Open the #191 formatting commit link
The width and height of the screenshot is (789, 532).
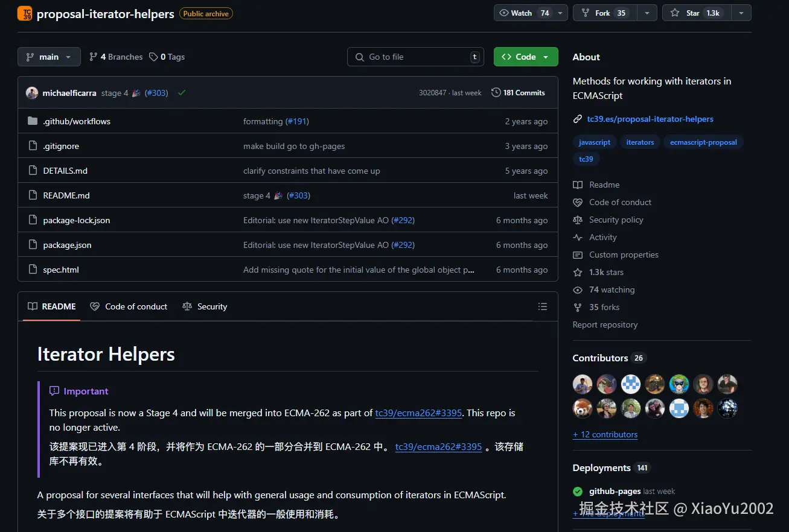pos(297,121)
